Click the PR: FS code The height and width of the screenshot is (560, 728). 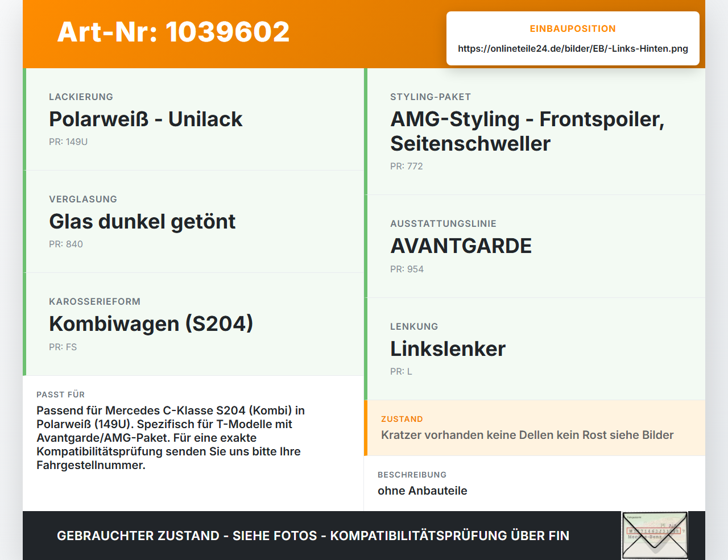point(63,347)
